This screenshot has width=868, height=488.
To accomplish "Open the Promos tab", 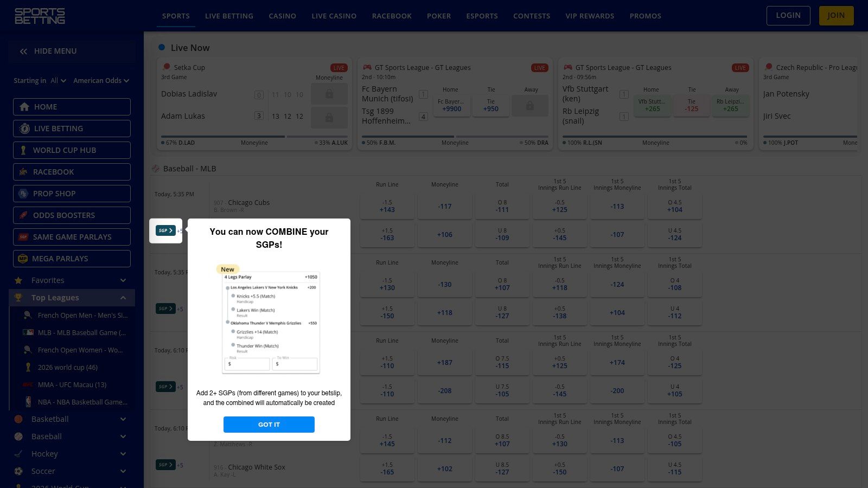I will point(646,16).
